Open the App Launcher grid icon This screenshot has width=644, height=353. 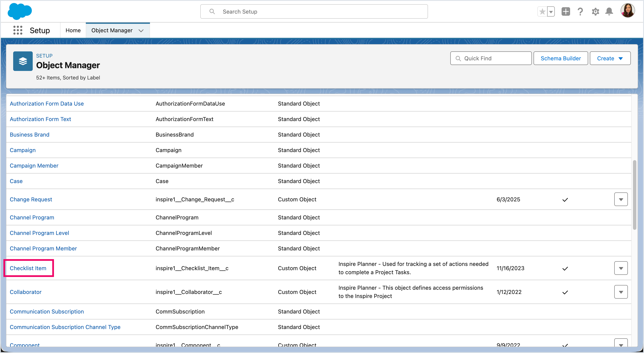[x=18, y=30]
